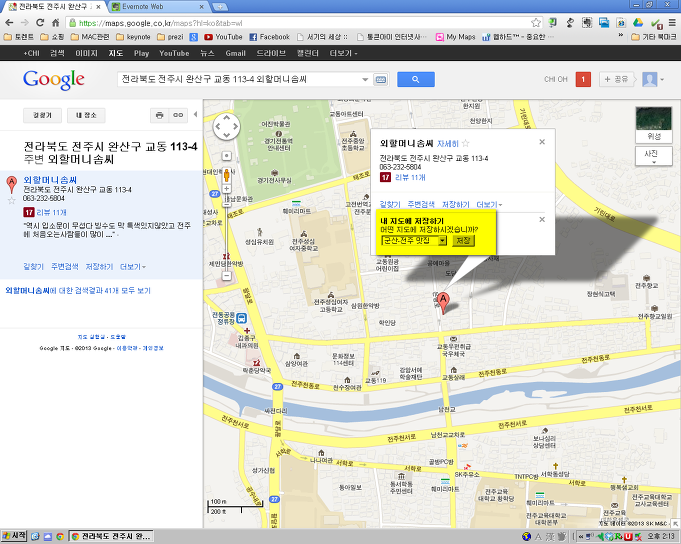Reload the current page
The height and width of the screenshot is (544, 681).
coord(40,23)
